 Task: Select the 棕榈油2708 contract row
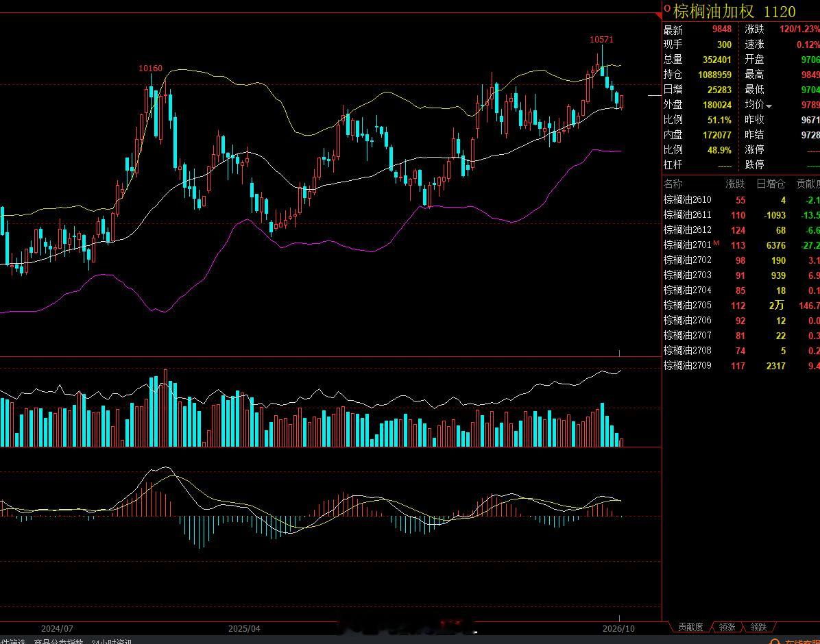(x=741, y=351)
